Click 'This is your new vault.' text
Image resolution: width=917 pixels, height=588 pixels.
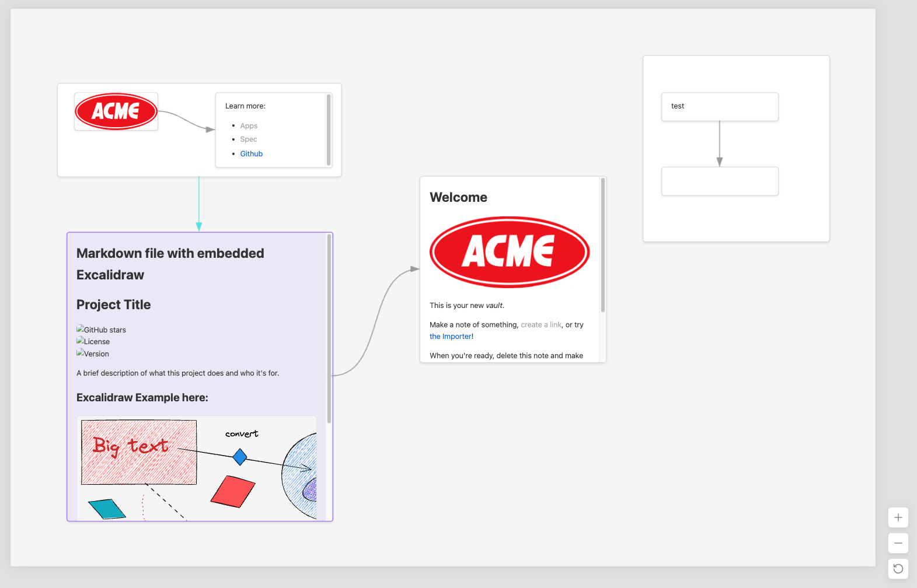pyautogui.click(x=467, y=306)
